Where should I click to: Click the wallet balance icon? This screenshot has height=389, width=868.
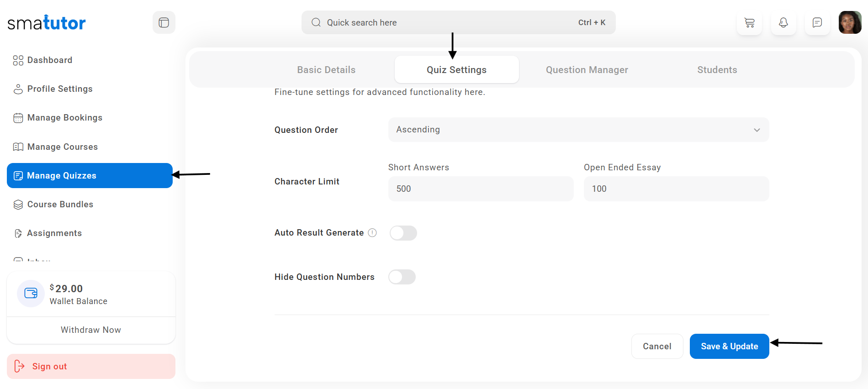[31, 293]
